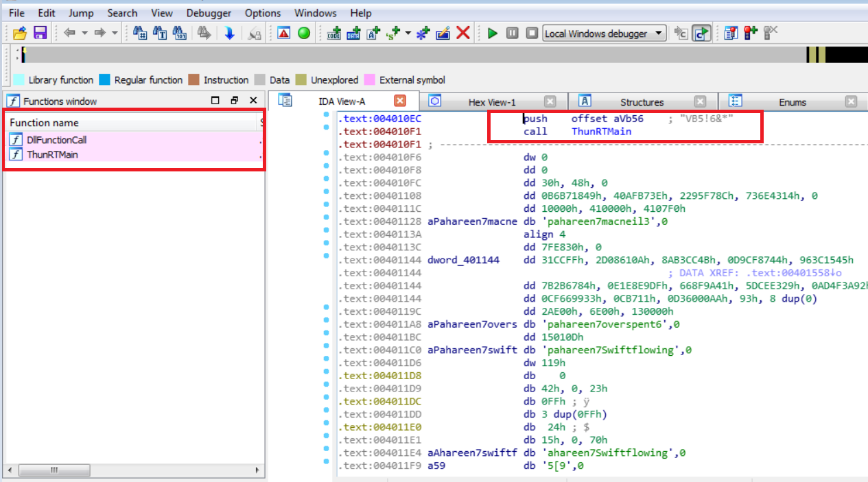Pause the debugged process
Screen dimensions: 868x482
(512, 33)
